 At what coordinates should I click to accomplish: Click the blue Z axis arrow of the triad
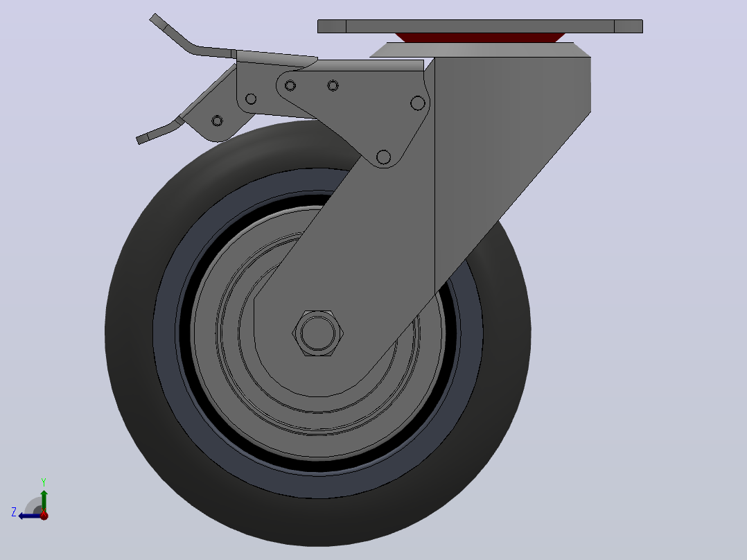click(x=30, y=516)
